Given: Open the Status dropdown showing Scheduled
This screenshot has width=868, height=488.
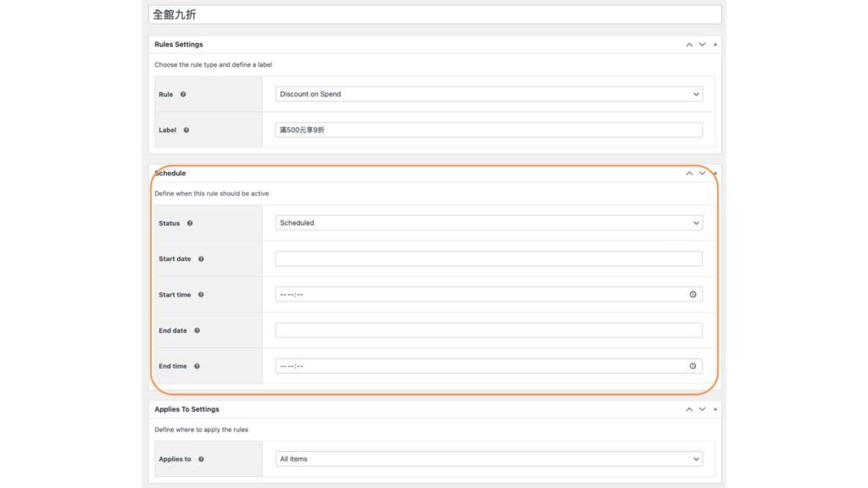Looking at the screenshot, I should [488, 223].
